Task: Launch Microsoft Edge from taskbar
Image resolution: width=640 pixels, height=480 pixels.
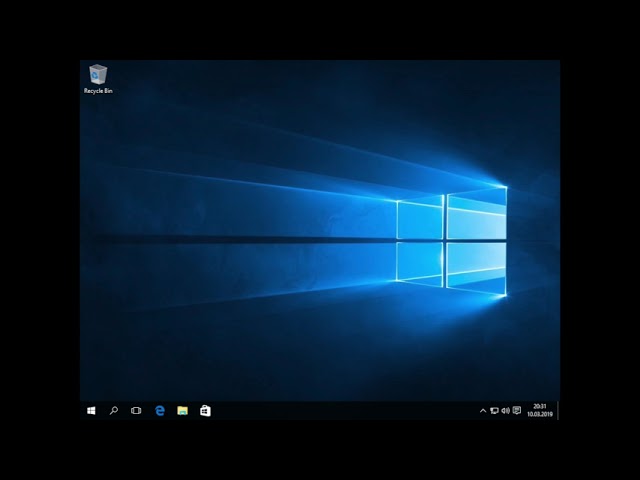Action: (160, 411)
